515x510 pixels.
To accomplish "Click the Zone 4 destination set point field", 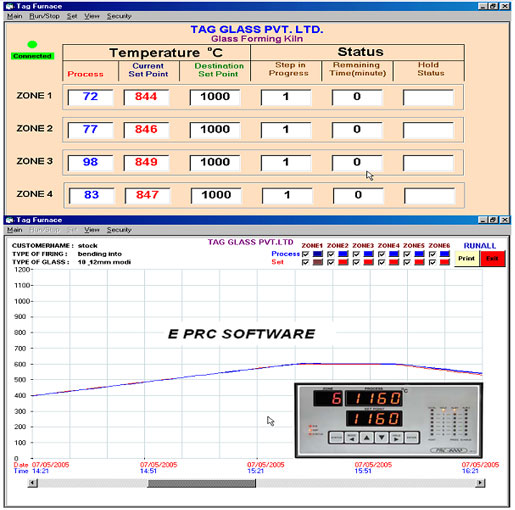I will (x=216, y=196).
